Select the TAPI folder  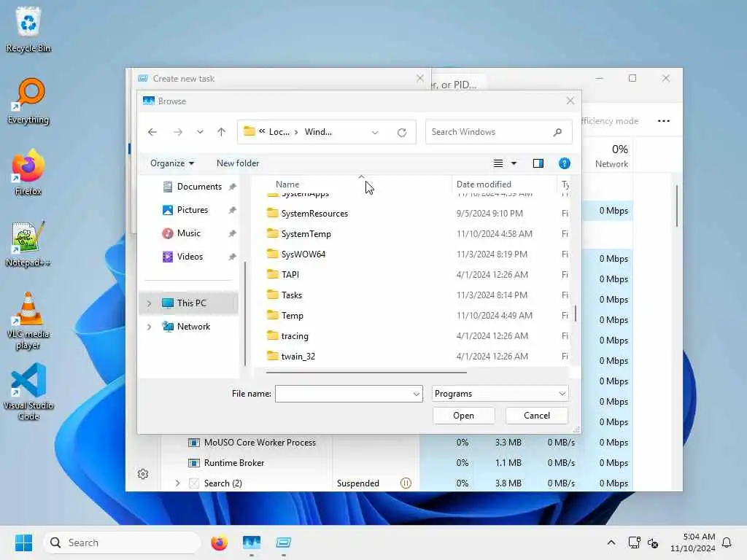(290, 275)
